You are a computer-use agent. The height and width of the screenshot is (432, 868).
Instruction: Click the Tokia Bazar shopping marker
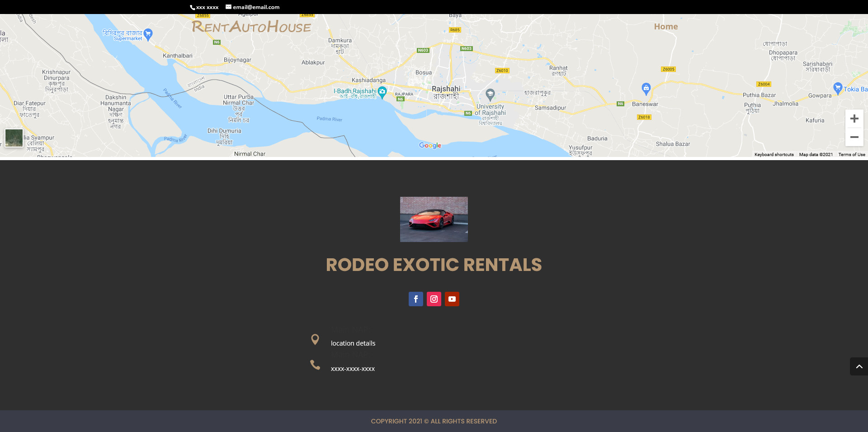click(838, 88)
